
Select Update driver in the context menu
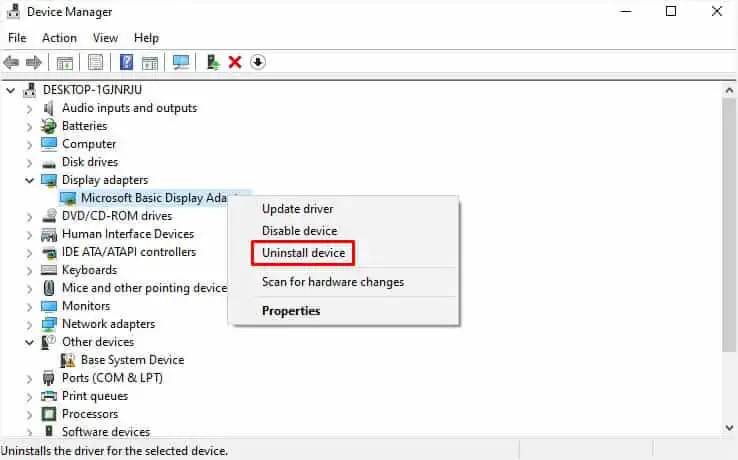297,209
